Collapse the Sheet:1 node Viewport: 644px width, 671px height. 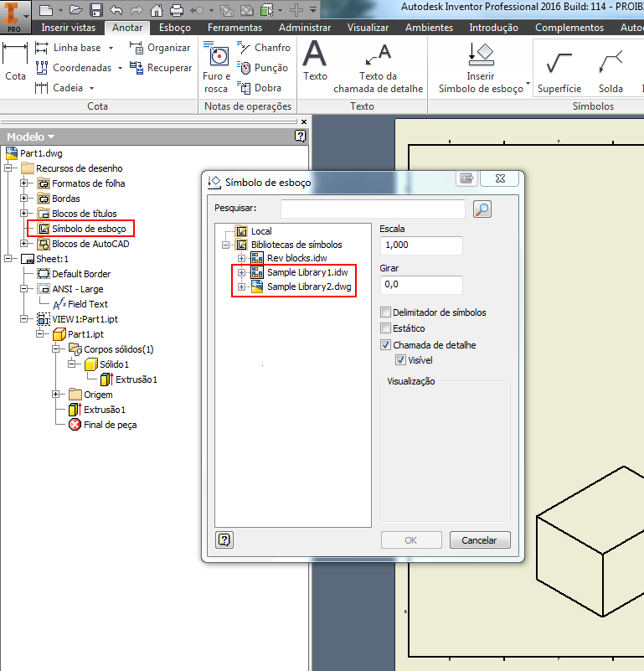(x=8, y=259)
